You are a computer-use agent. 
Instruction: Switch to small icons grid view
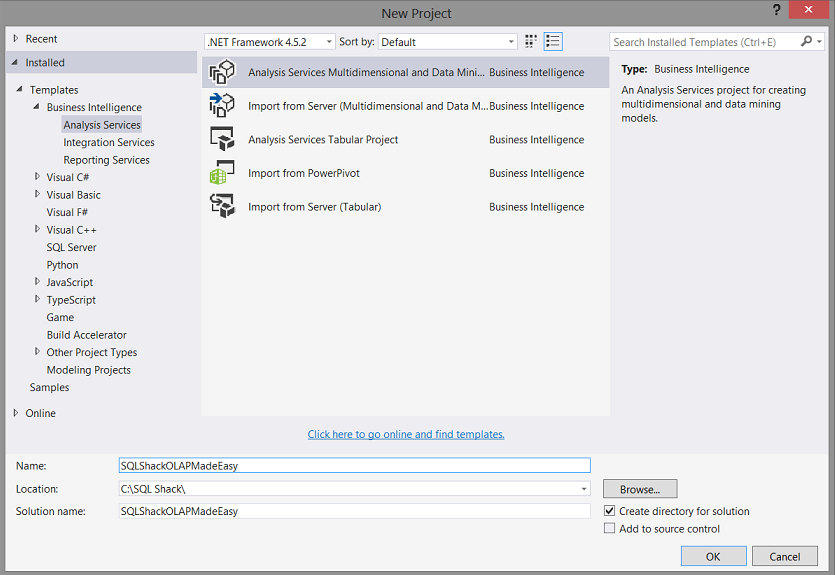[x=530, y=42]
